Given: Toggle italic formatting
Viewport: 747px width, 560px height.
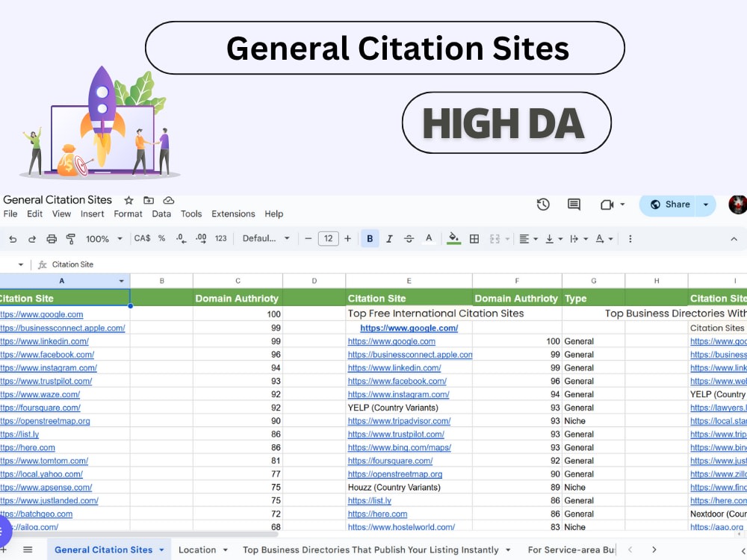Looking at the screenshot, I should pos(389,239).
